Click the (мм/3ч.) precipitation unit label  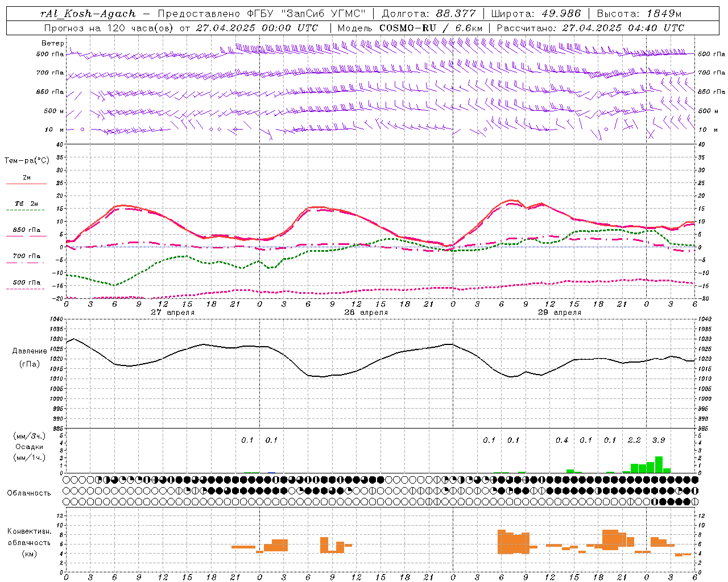point(29,436)
